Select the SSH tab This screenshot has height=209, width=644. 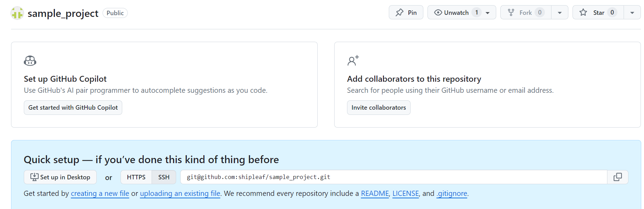click(x=164, y=177)
